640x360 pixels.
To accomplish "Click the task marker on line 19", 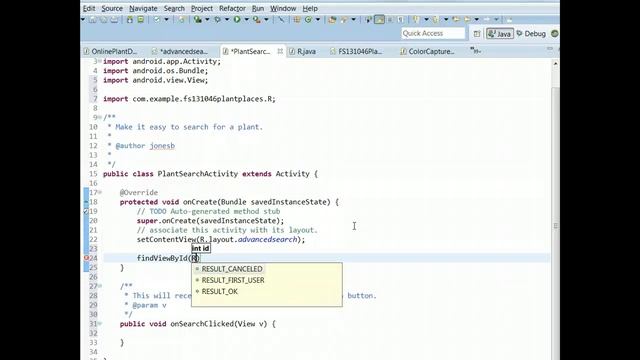I will point(86,211).
